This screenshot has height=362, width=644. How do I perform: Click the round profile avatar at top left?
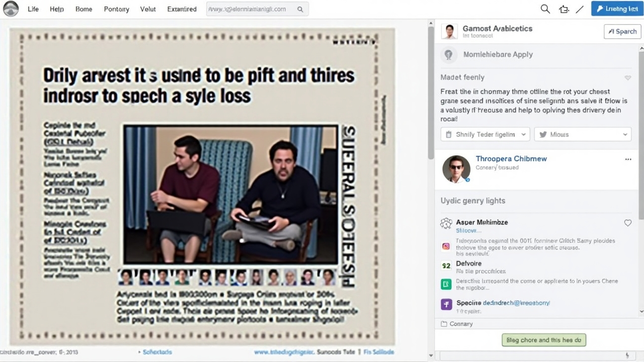pos(11,9)
